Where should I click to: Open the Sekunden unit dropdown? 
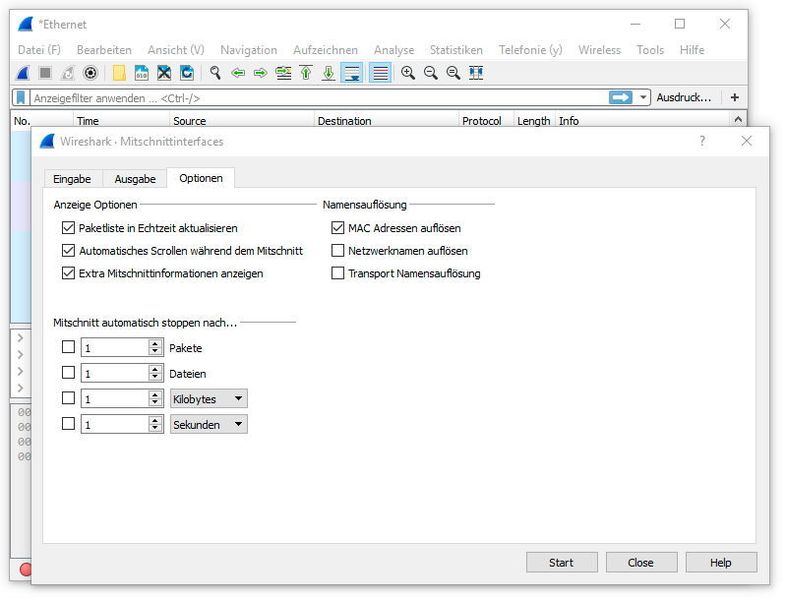click(209, 424)
